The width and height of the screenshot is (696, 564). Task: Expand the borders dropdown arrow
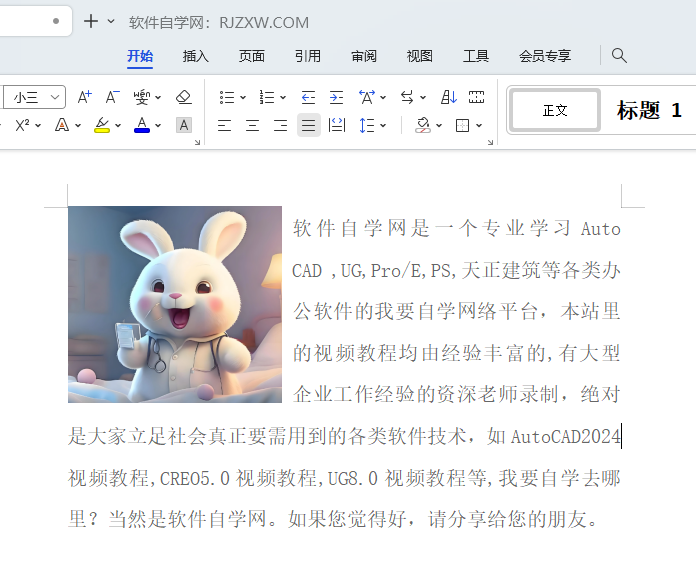[x=479, y=126]
